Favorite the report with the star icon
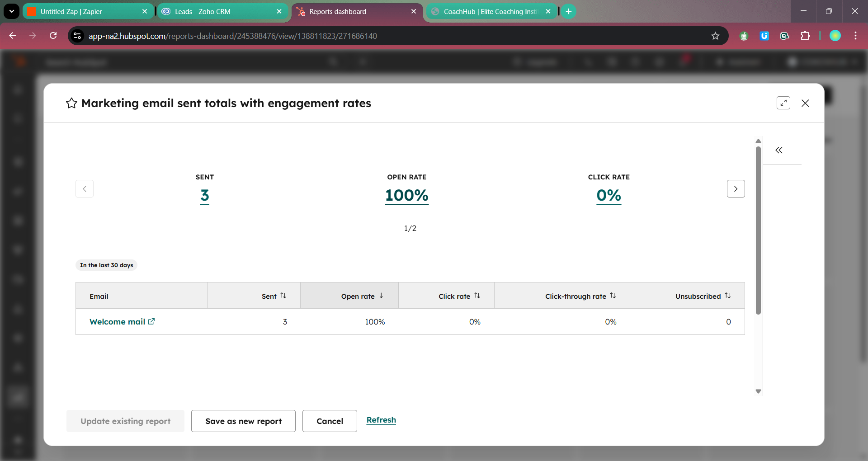868x461 pixels. coord(71,103)
